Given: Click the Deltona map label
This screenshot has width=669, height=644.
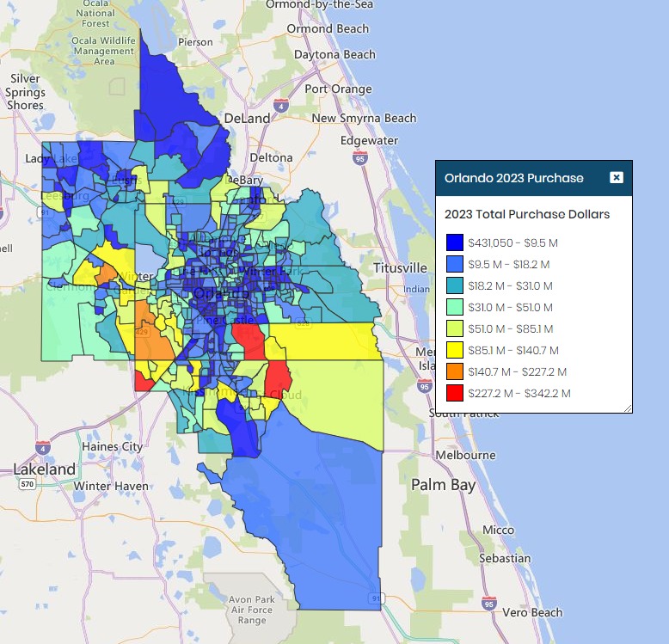Looking at the screenshot, I should (272, 158).
